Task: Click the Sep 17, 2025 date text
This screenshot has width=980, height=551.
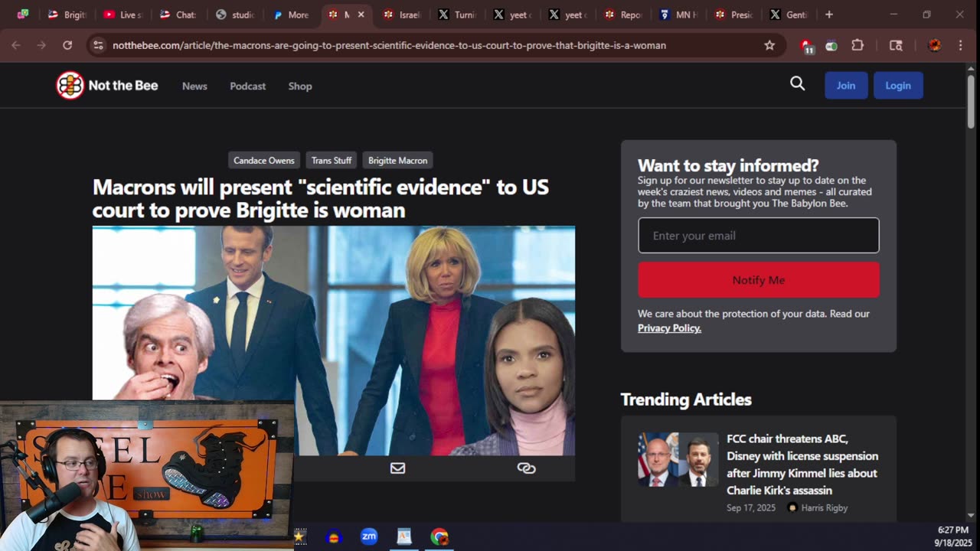Action: (x=751, y=508)
